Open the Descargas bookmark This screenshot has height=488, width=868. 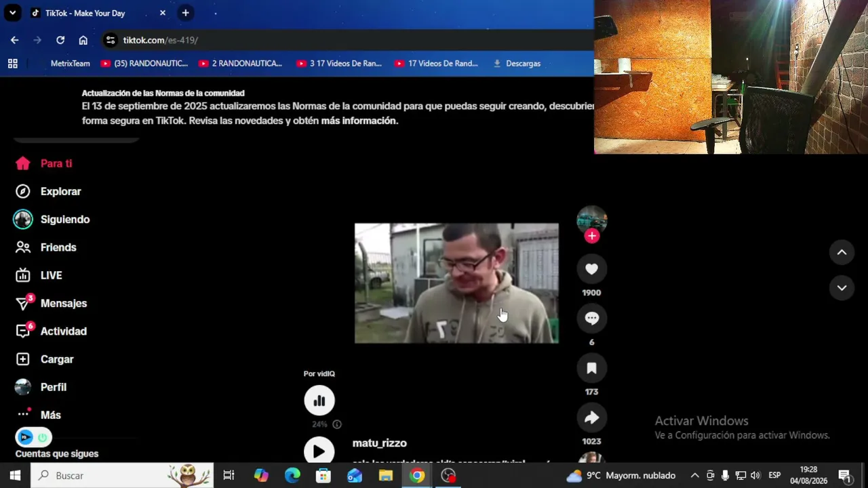[517, 64]
